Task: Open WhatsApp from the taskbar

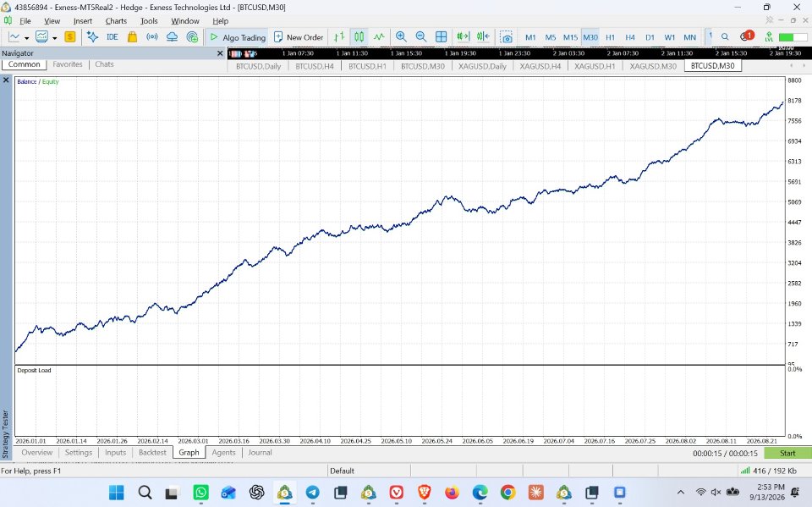Action: coord(200,492)
